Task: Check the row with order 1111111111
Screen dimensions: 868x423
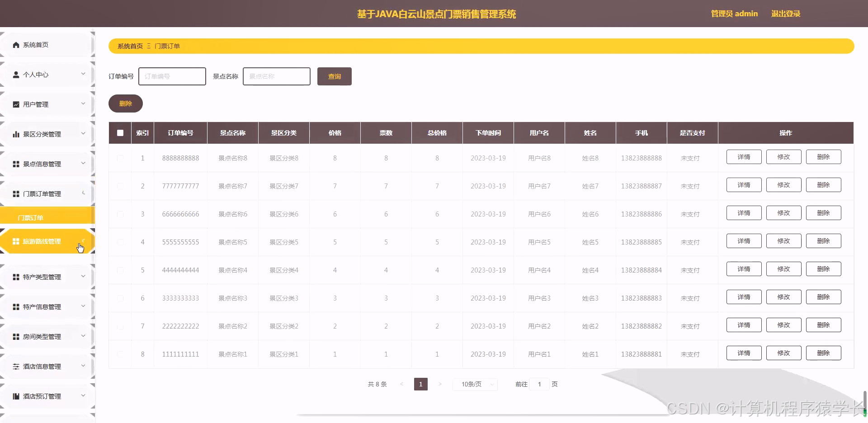Action: (x=120, y=354)
